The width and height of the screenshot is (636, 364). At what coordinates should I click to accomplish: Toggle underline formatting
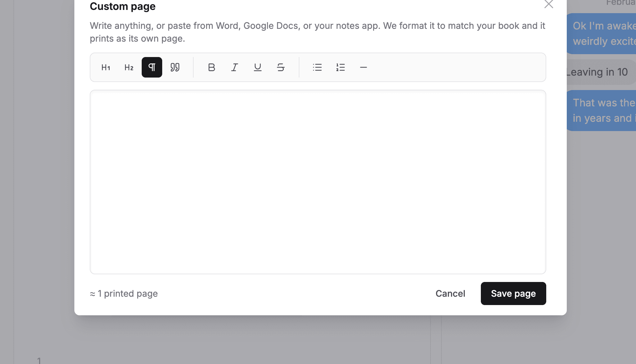click(x=258, y=67)
